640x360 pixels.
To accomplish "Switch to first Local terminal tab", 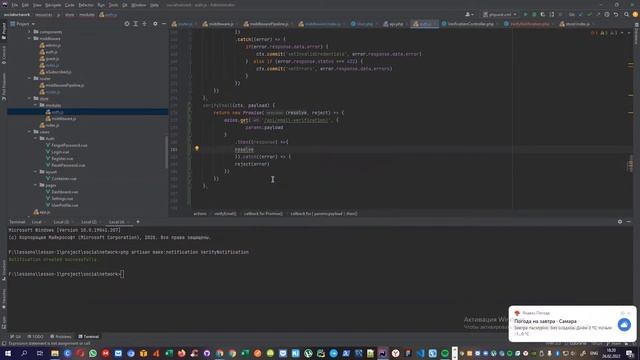I will click(x=37, y=222).
